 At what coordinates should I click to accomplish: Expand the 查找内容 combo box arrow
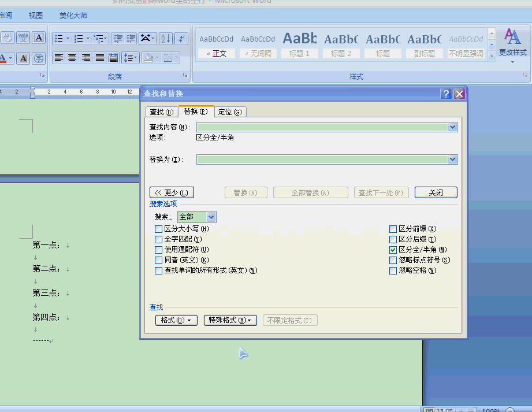pos(452,127)
